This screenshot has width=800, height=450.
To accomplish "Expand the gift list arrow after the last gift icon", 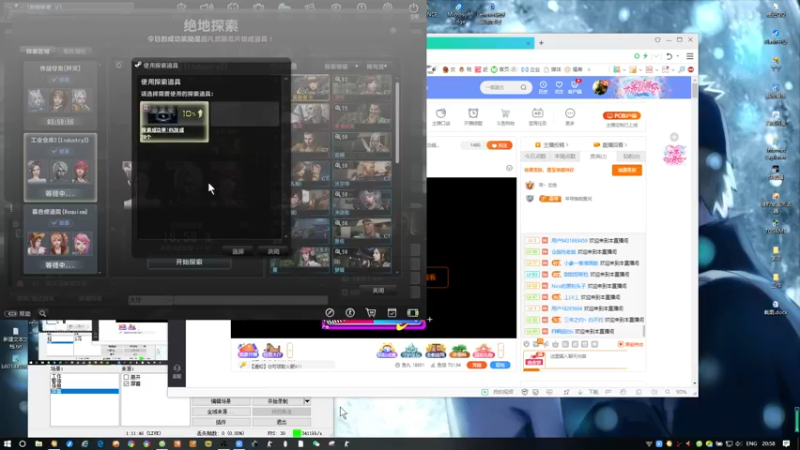I will tap(501, 350).
